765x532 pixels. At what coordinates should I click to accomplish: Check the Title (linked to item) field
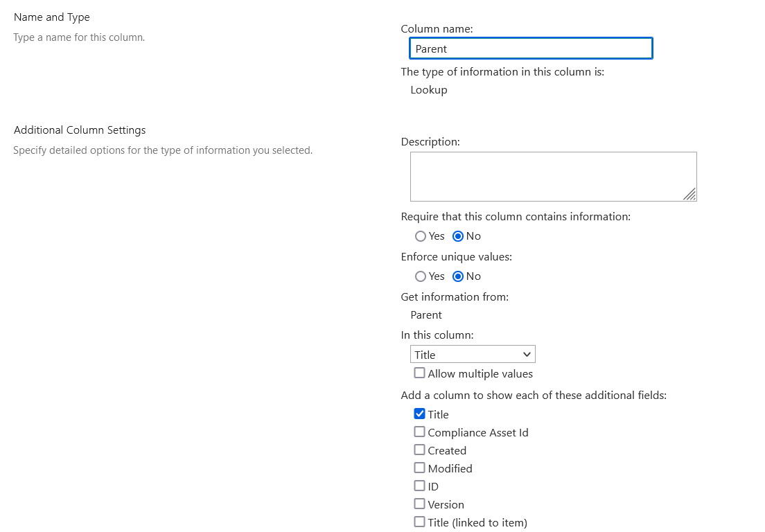tap(419, 522)
